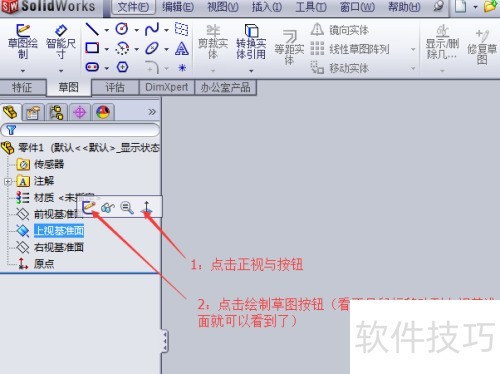Click Trim Entities (剪裁实体) tool
Image resolution: width=500 pixels, height=374 pixels.
tap(213, 42)
